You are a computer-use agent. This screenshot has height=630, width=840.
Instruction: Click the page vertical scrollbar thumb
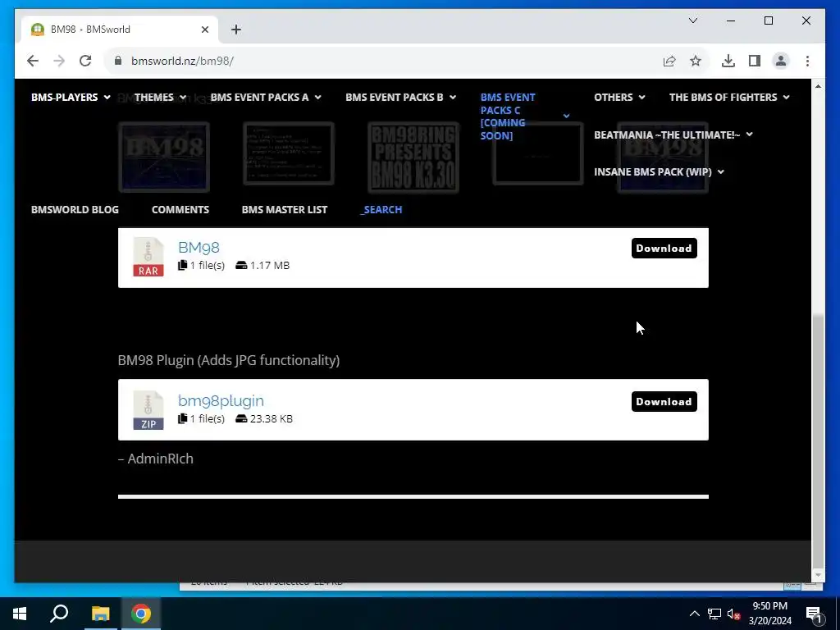(x=818, y=441)
